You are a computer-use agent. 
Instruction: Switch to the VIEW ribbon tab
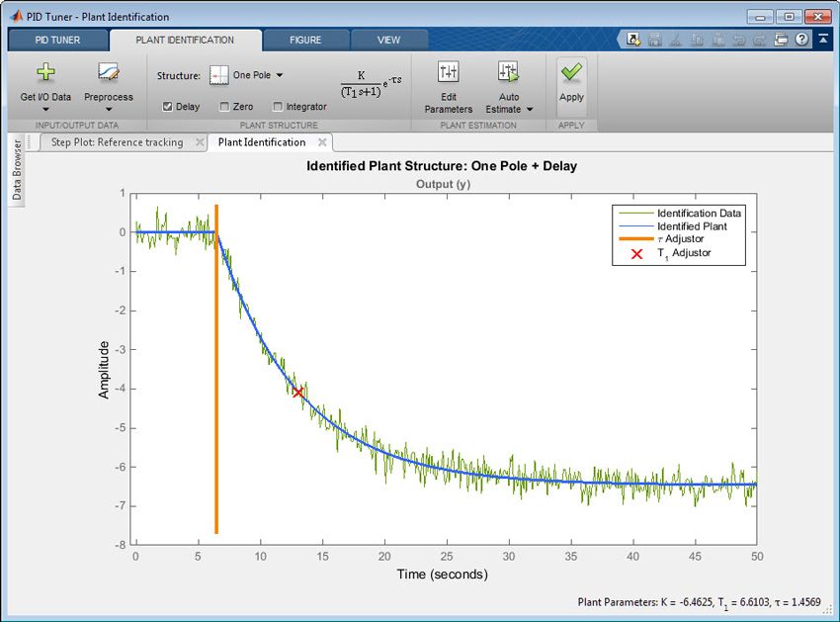click(388, 40)
